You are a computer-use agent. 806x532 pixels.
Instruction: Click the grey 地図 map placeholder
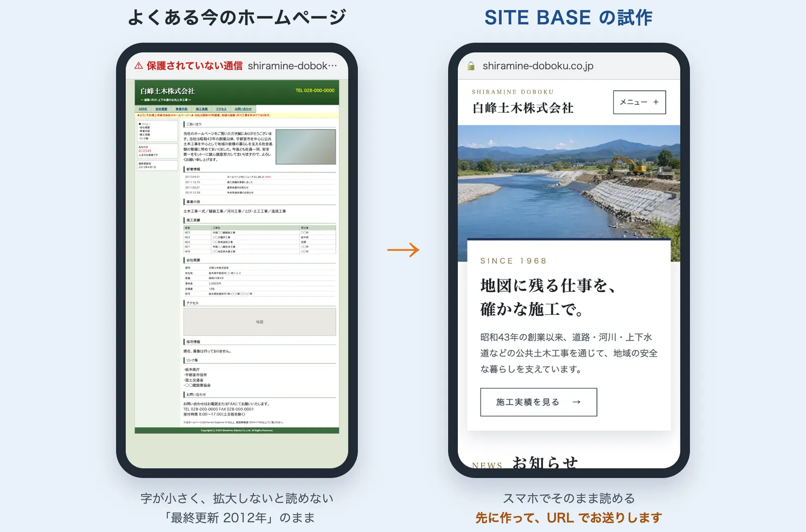pos(259,321)
